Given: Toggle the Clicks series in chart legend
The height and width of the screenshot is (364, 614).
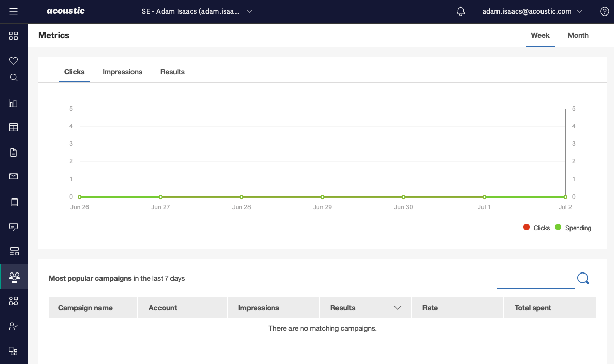Looking at the screenshot, I should pyautogui.click(x=536, y=228).
